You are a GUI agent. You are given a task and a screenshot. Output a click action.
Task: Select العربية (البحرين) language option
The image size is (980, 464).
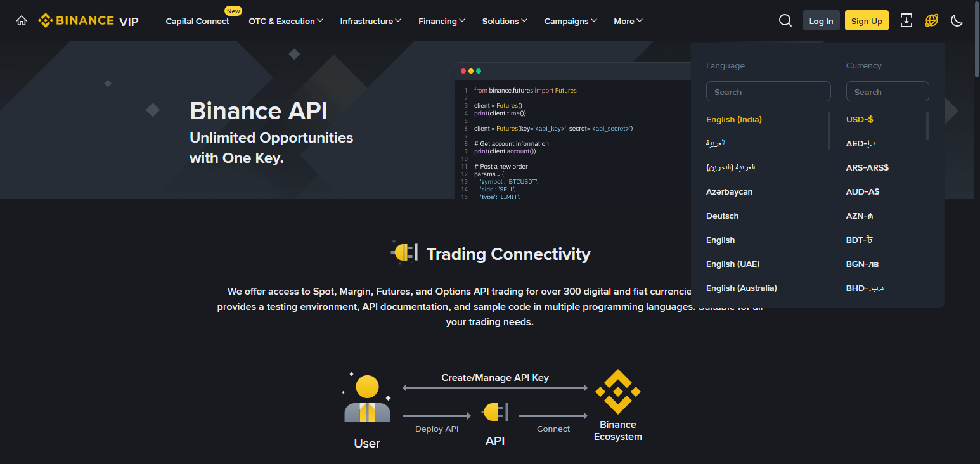pyautogui.click(x=731, y=167)
